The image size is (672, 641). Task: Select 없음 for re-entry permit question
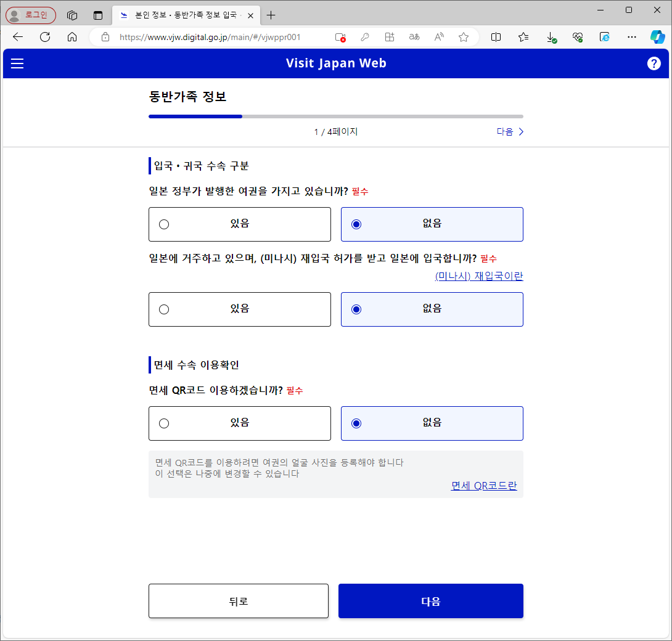432,309
